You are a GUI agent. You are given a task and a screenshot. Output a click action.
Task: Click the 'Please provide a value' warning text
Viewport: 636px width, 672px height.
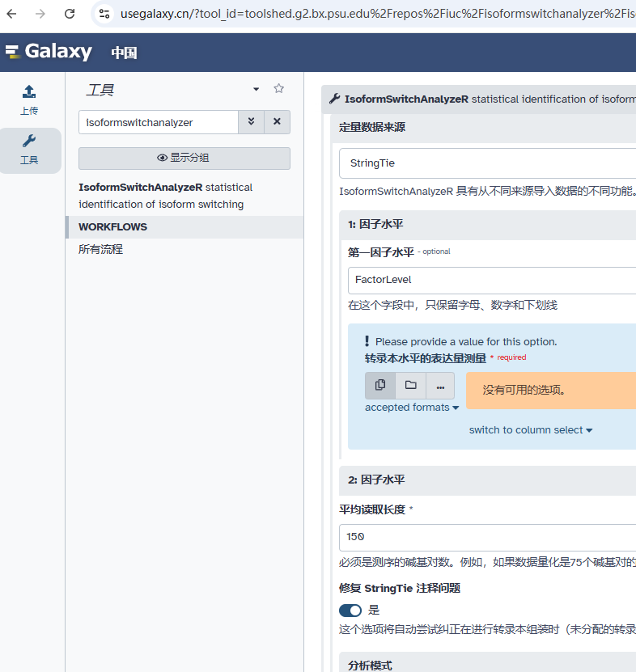pos(466,342)
